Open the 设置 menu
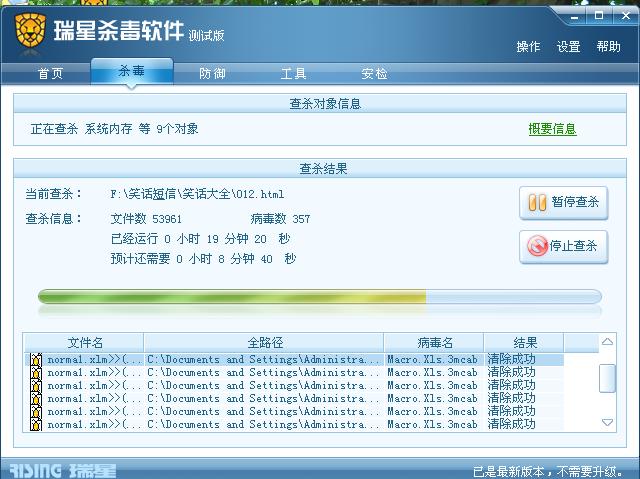Viewport: 640px width, 479px height. (568, 47)
